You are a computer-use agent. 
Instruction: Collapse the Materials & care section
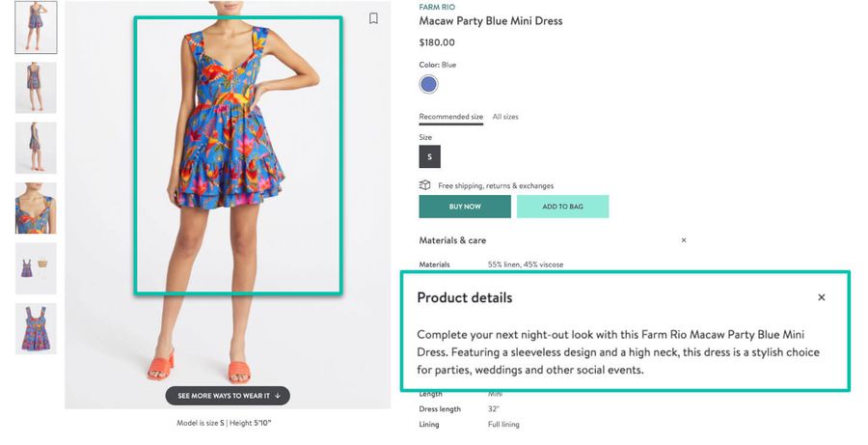pyautogui.click(x=684, y=240)
